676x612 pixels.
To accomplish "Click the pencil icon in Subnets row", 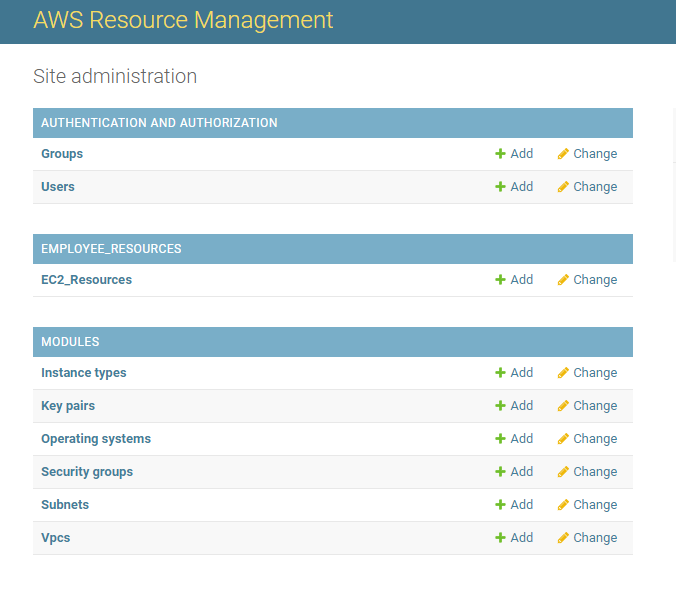I will (563, 505).
